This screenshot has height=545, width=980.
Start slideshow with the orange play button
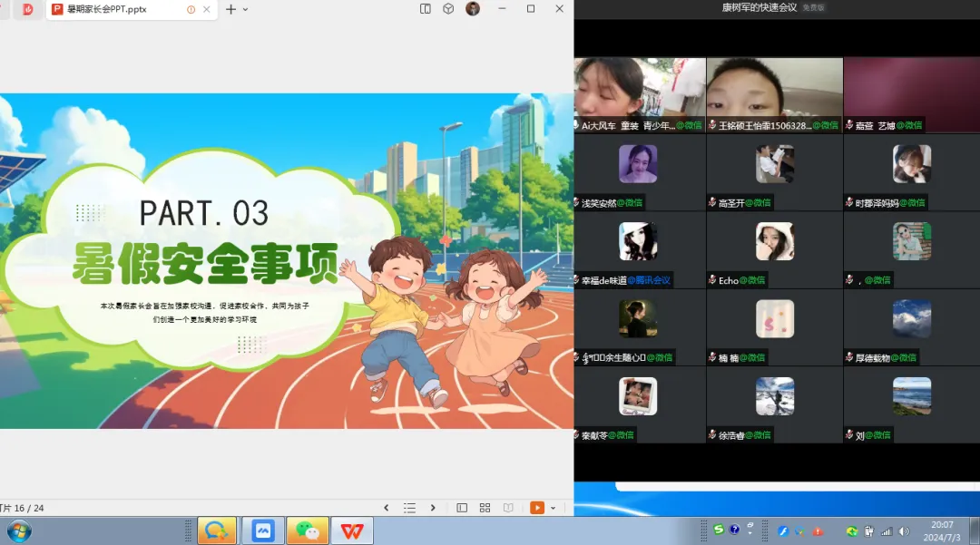(537, 508)
